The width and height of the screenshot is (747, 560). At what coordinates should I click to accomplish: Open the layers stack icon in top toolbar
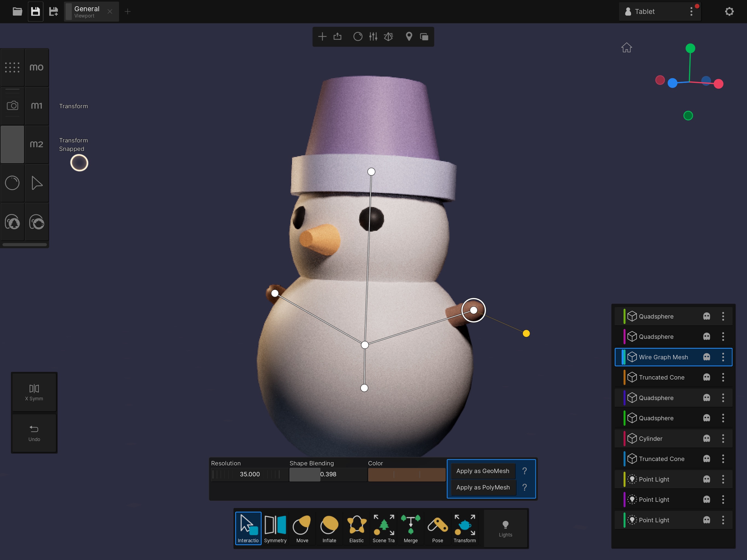click(424, 36)
